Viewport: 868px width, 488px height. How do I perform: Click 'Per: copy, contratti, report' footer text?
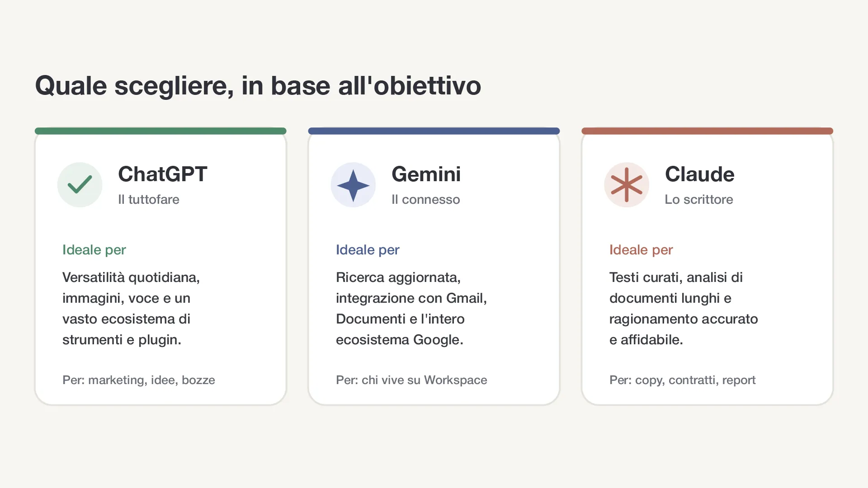tap(682, 380)
